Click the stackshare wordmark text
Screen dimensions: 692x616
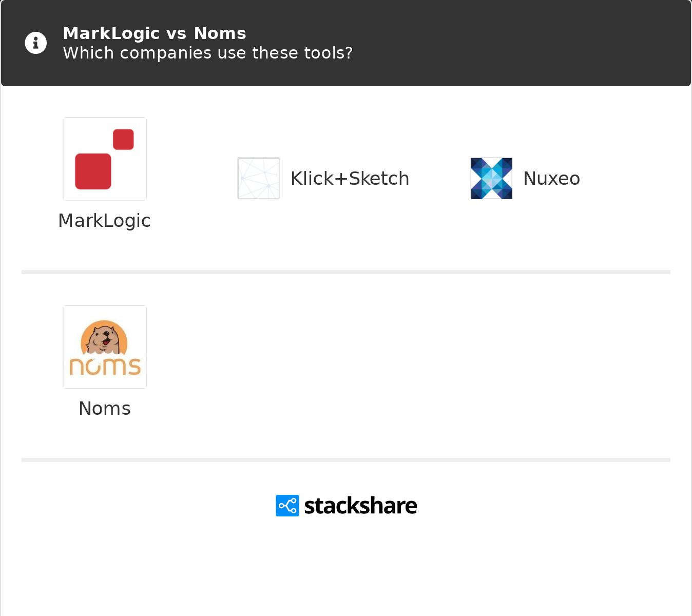(360, 506)
